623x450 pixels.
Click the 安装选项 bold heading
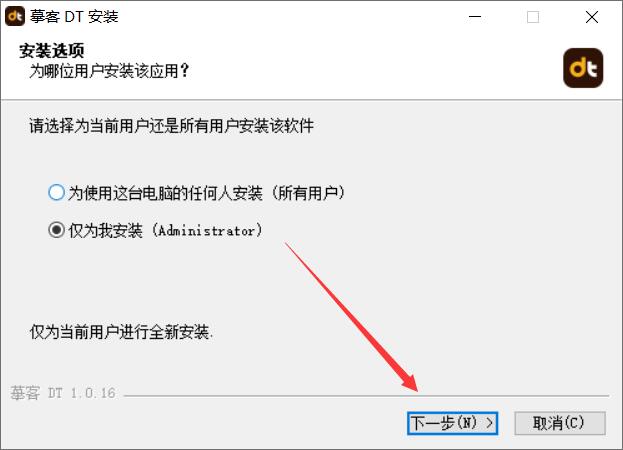(x=52, y=51)
